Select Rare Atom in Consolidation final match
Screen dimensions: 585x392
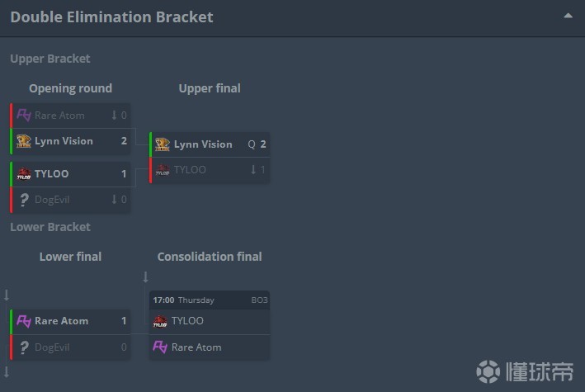pyautogui.click(x=196, y=347)
